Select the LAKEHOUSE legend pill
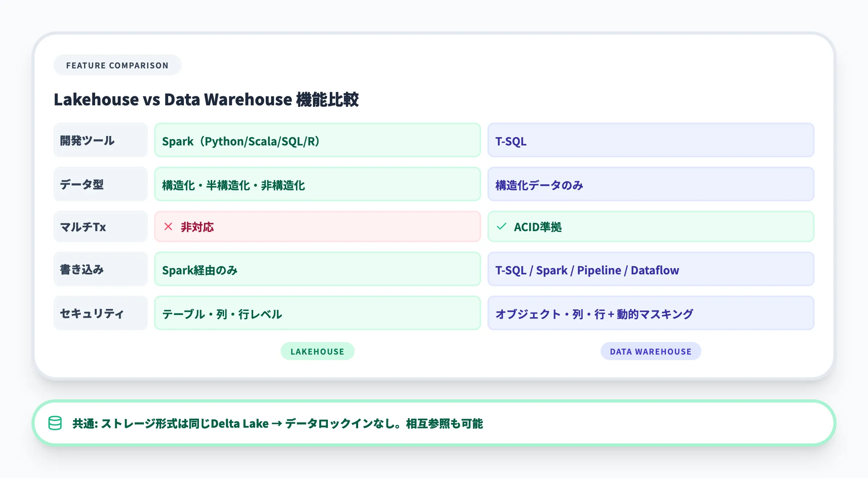 [317, 351]
